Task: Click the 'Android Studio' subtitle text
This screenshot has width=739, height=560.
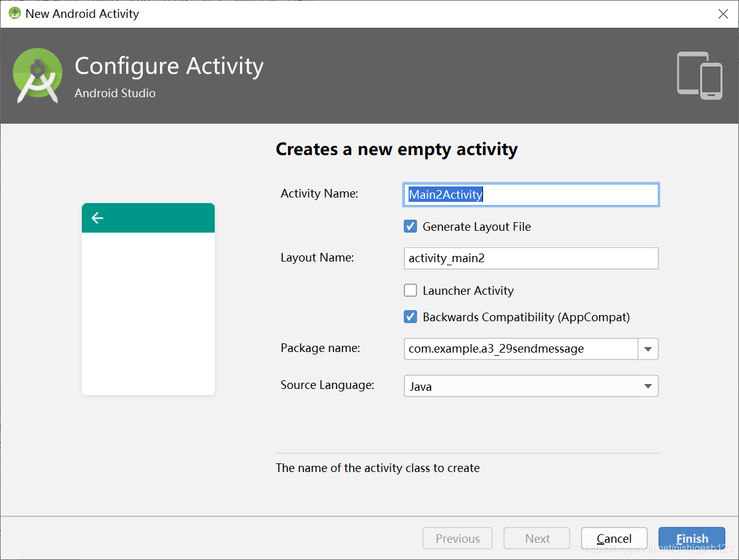Action: [115, 93]
